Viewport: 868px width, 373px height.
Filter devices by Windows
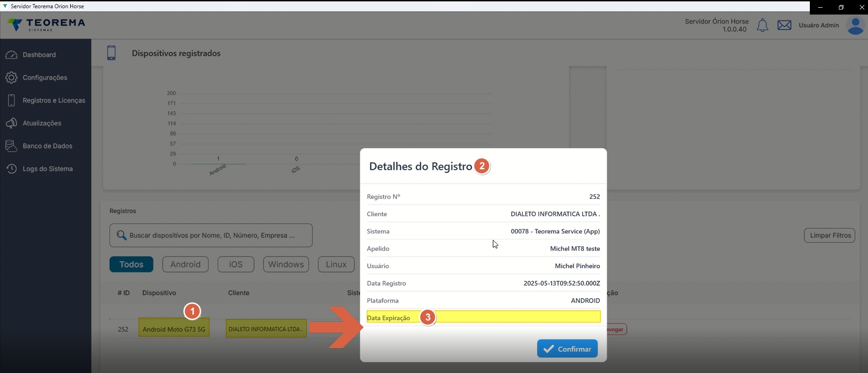286,264
